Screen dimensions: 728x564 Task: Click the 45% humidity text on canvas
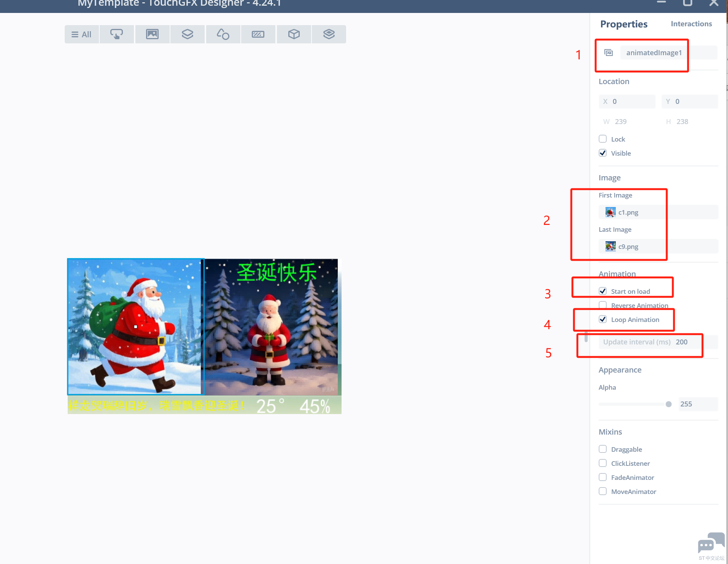click(x=315, y=406)
